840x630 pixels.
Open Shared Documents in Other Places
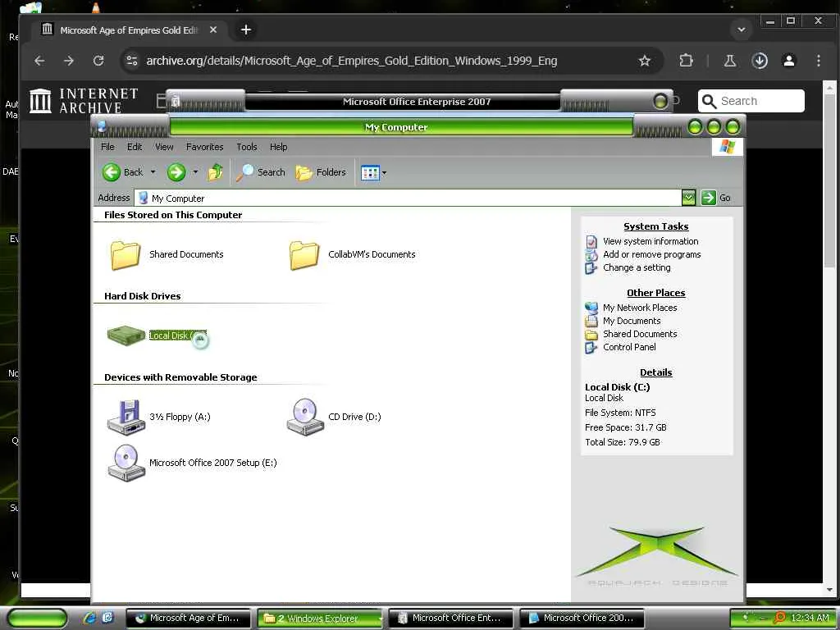pos(640,334)
